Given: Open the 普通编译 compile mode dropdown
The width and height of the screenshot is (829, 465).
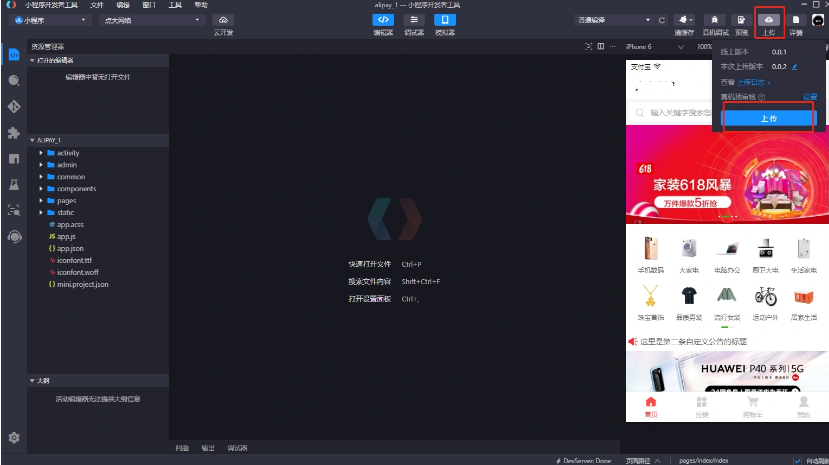Looking at the screenshot, I should click(614, 20).
